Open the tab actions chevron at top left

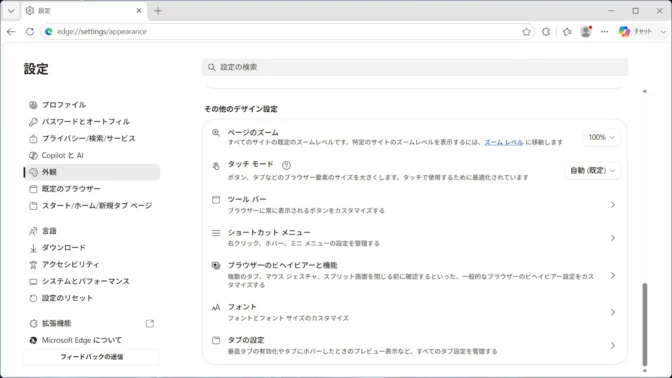point(11,11)
